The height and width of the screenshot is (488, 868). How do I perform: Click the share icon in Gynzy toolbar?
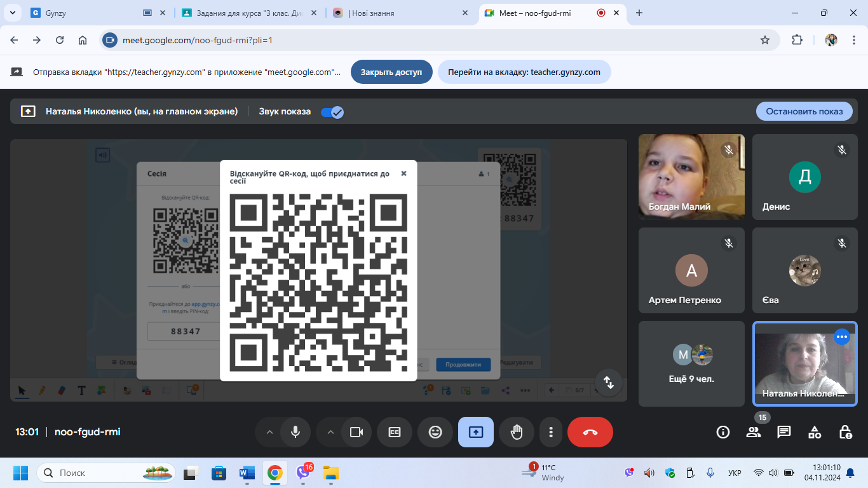click(x=505, y=390)
